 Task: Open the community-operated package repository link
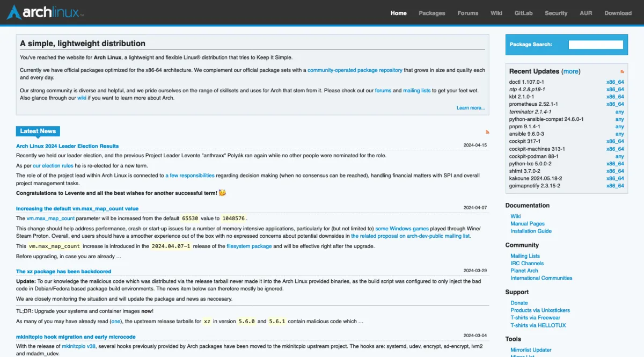[x=355, y=70]
